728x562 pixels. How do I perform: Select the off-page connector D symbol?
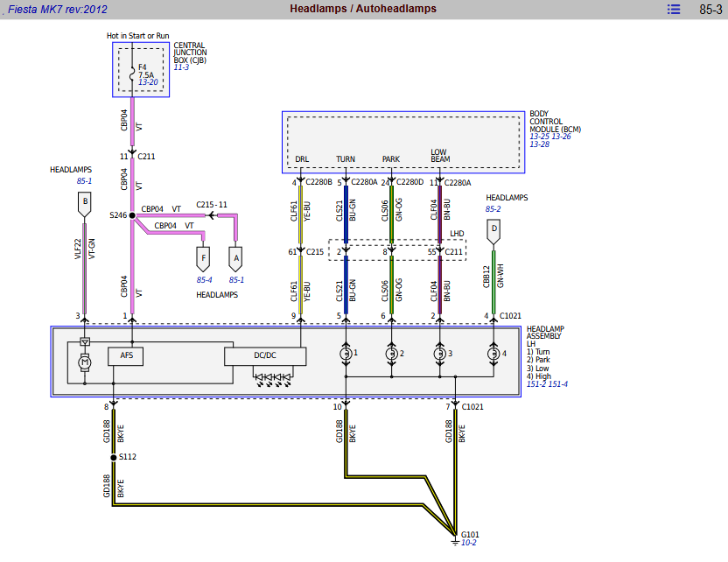[x=494, y=232]
